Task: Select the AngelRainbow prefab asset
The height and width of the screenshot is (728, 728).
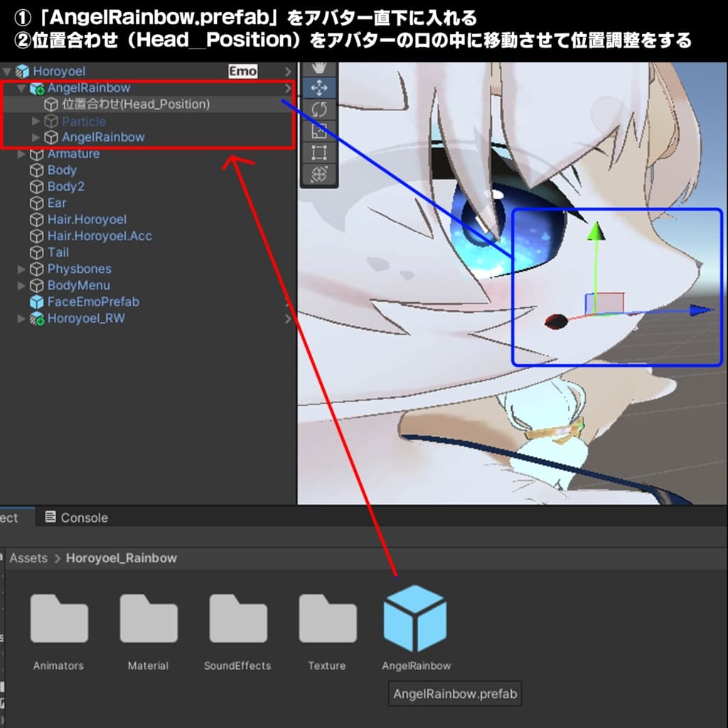Action: click(x=415, y=618)
